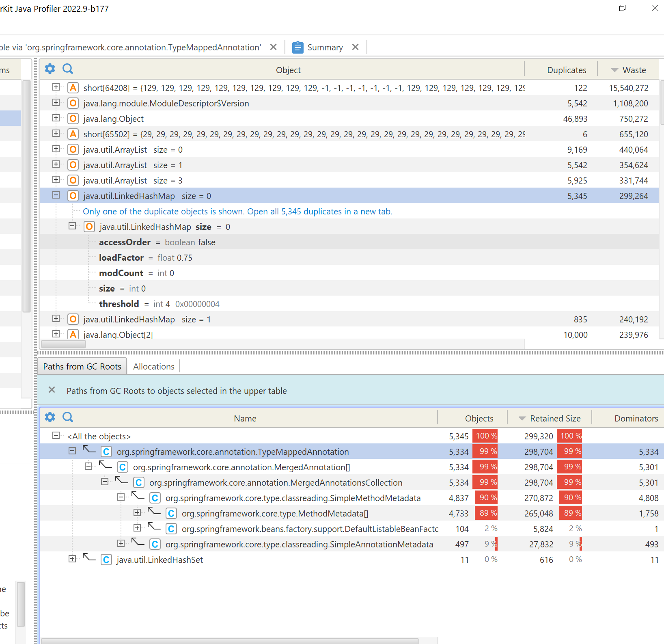Image resolution: width=664 pixels, height=644 pixels.
Task: Click class icon of java.util.LinkedHashSet row
Action: click(x=106, y=560)
